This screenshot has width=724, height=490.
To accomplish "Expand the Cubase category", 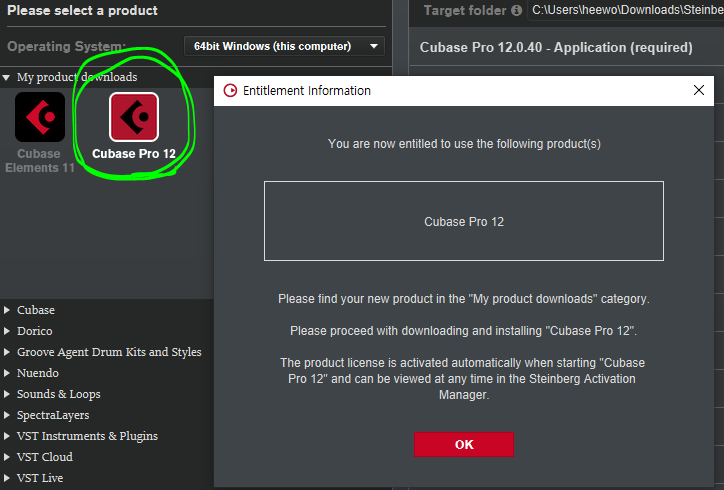I will (x=6, y=310).
